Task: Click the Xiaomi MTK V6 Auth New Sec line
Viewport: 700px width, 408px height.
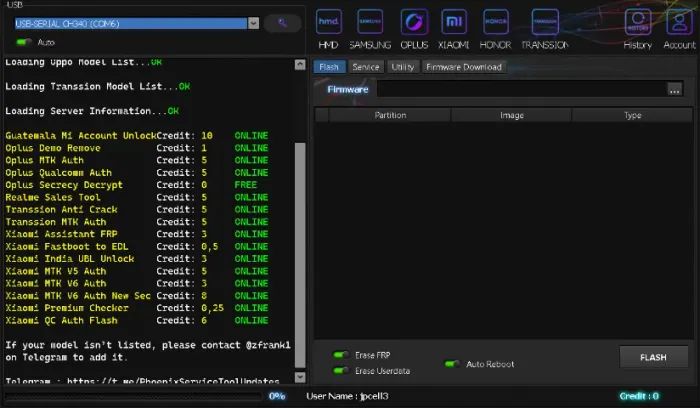Action: coord(137,296)
